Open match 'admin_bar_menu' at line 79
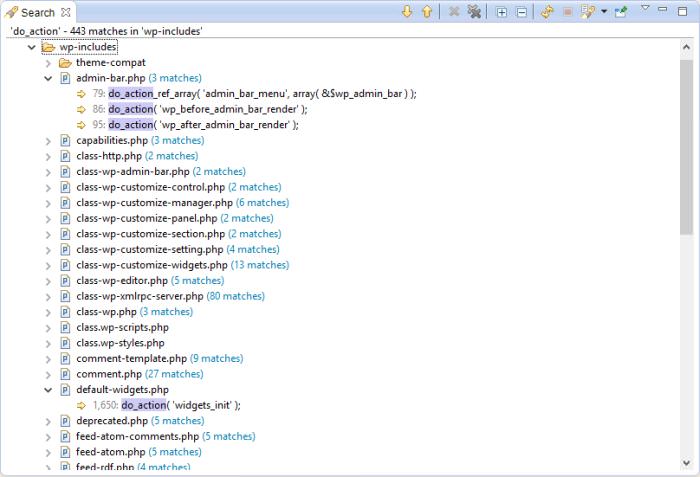The image size is (700, 477). [x=254, y=94]
